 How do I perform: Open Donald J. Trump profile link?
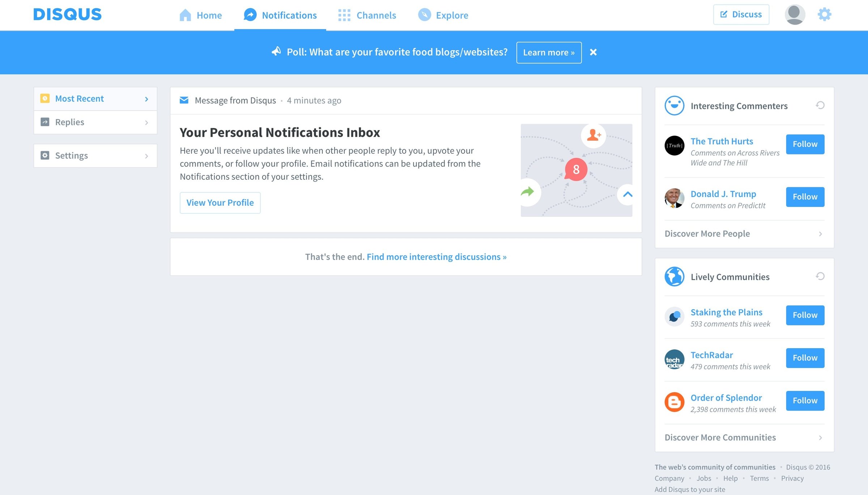723,194
